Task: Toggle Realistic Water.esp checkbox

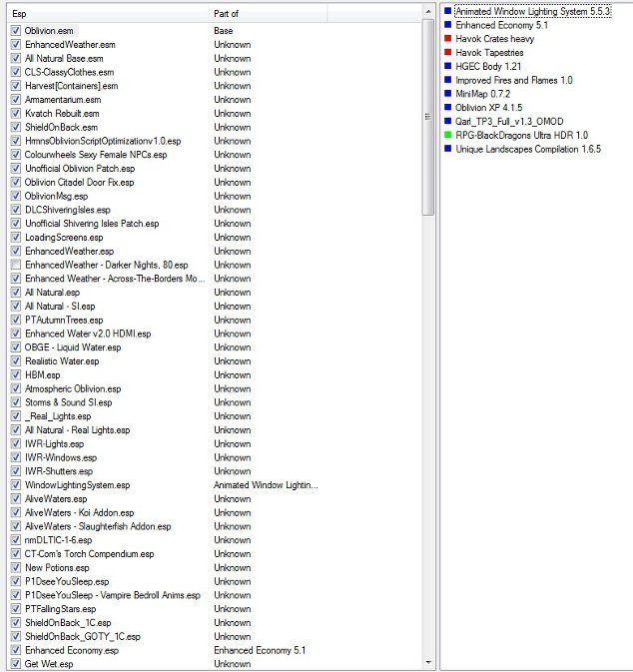Action: tap(16, 361)
